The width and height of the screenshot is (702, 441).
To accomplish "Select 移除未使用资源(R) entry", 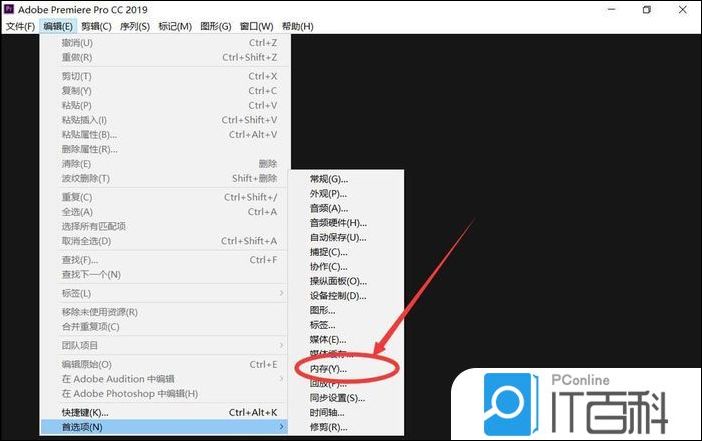I will tap(164, 312).
